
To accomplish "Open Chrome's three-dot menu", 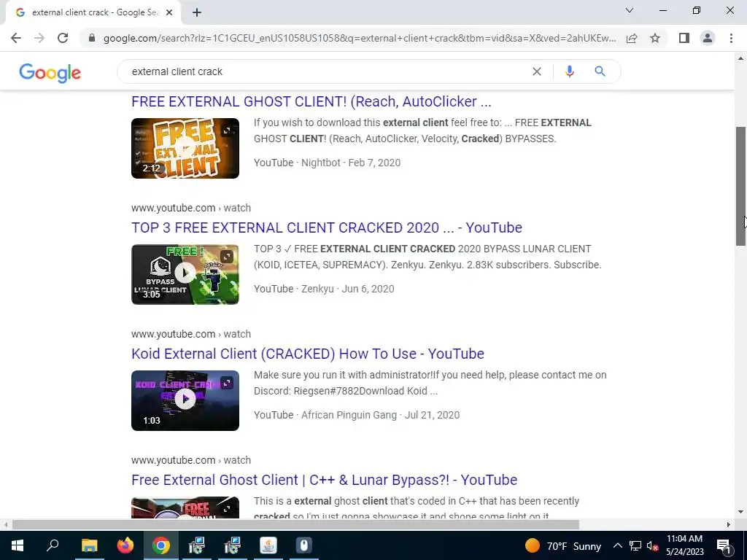I will pos(731,38).
